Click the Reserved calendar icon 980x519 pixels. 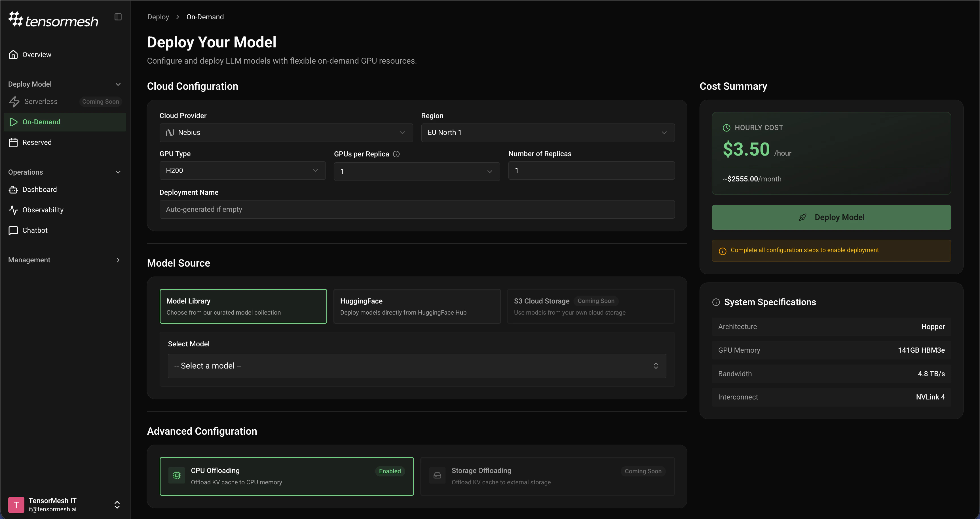(13, 143)
